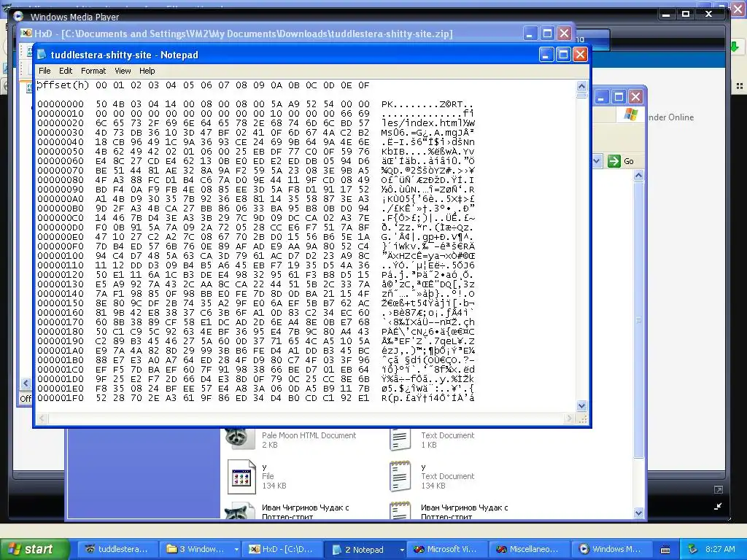Open the '3 Window...' taskbar group

click(x=200, y=549)
